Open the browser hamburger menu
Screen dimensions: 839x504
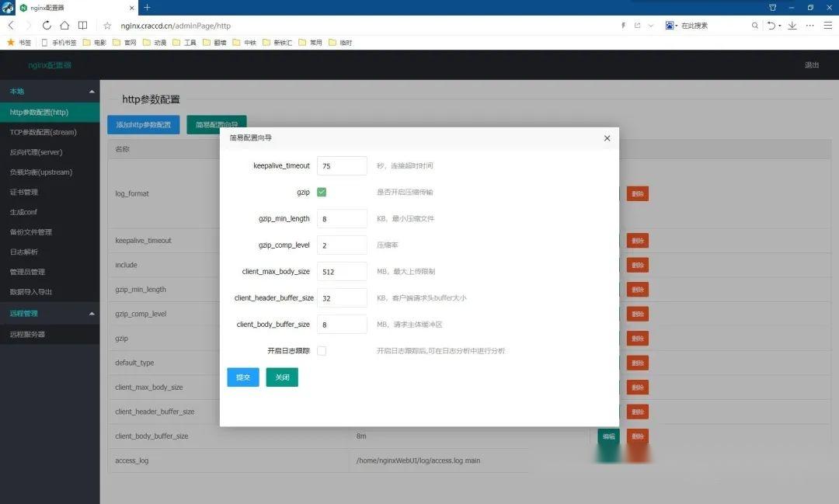coord(827,25)
